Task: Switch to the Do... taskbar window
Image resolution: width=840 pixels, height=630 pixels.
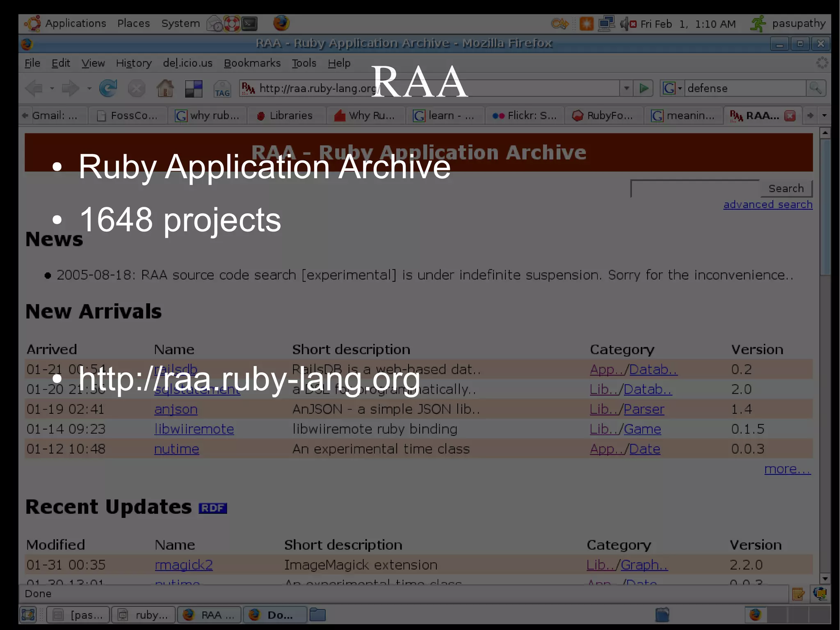Action: (274, 615)
